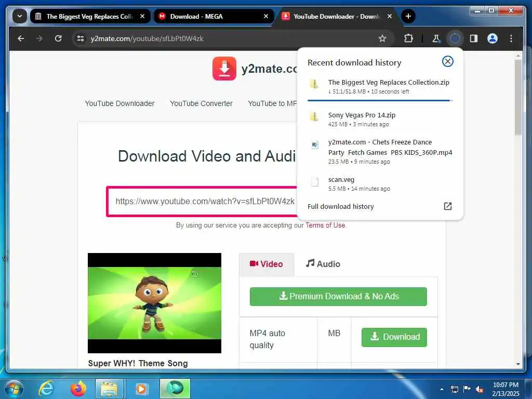Image resolution: width=532 pixels, height=399 pixels.
Task: Close the Recent download history popup
Action: click(x=447, y=61)
